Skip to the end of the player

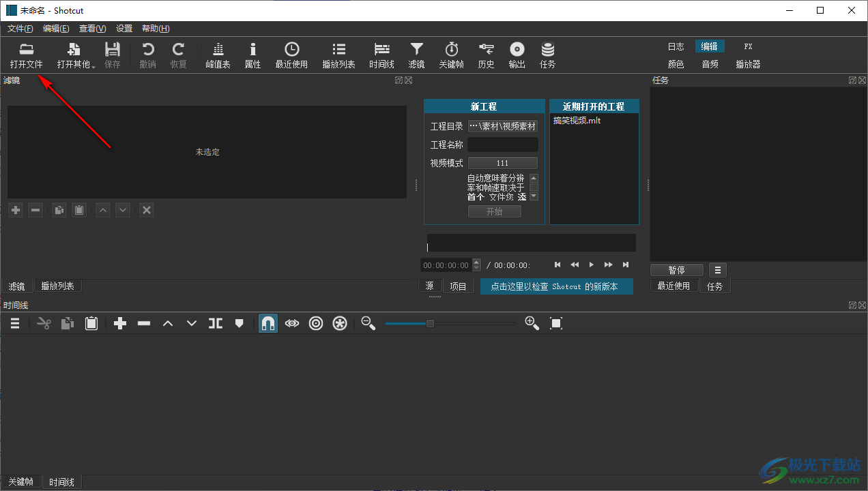click(x=626, y=265)
